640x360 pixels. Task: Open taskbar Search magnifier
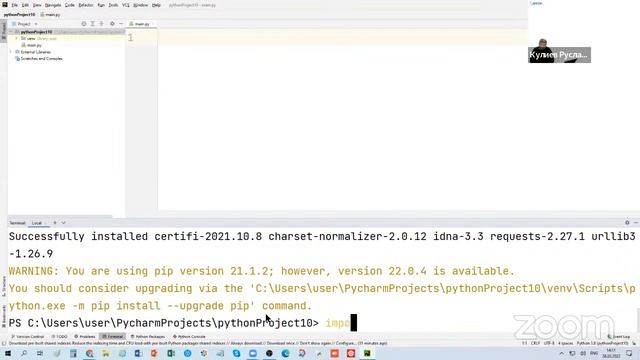tap(24, 353)
